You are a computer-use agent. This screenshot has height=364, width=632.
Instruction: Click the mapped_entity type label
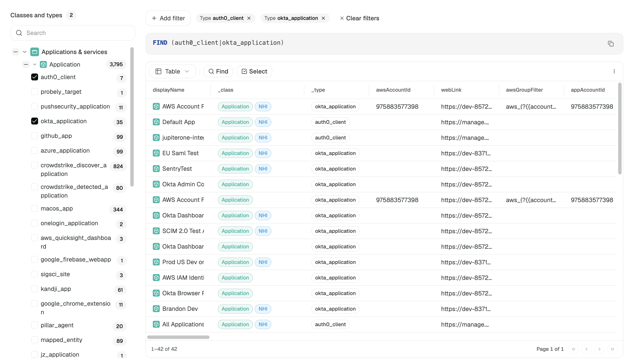61,340
